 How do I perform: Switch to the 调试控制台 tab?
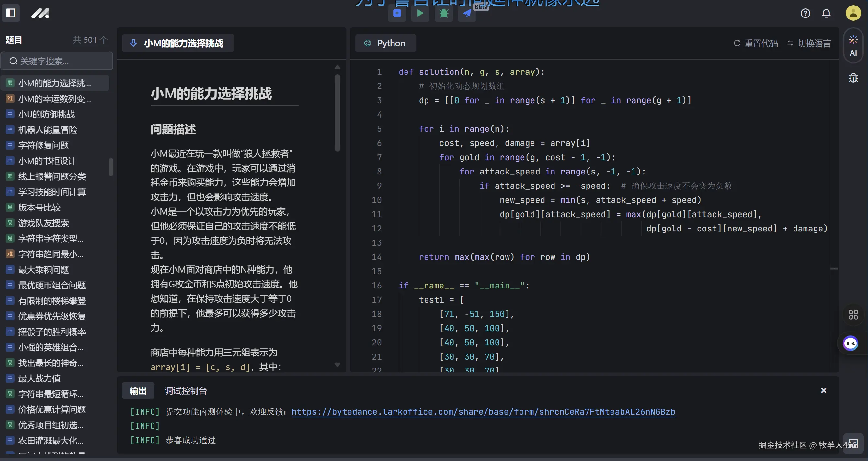185,391
